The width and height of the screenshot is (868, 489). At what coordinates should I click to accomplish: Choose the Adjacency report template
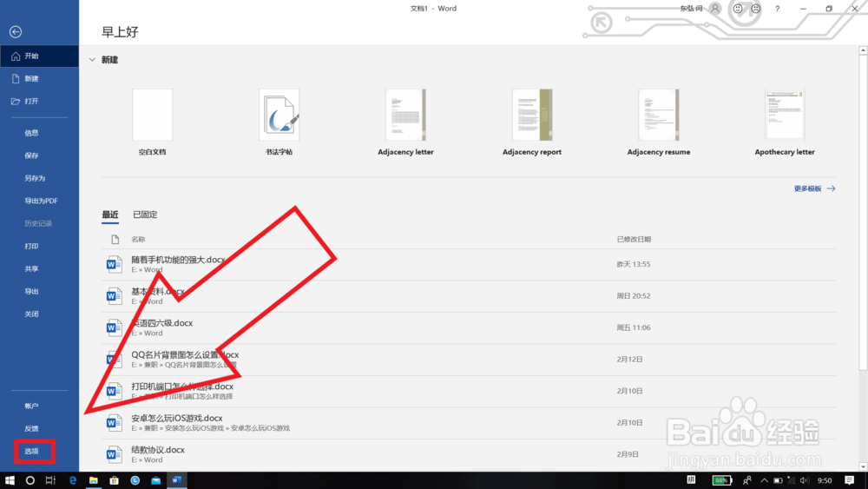532,122
